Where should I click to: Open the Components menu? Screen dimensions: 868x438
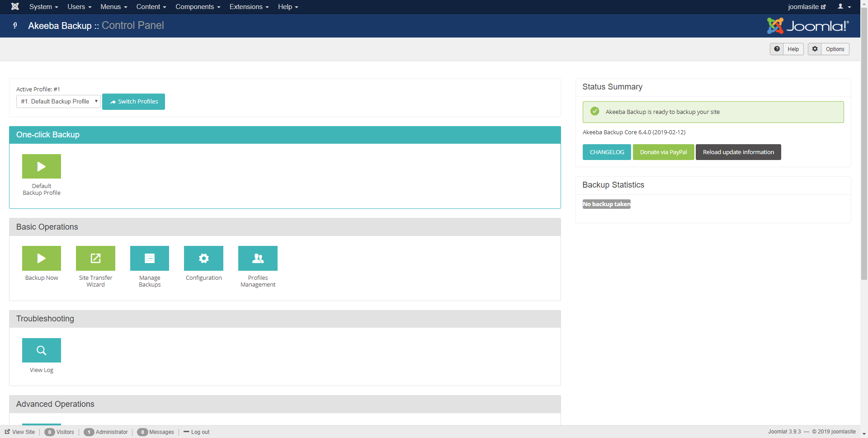tap(198, 7)
